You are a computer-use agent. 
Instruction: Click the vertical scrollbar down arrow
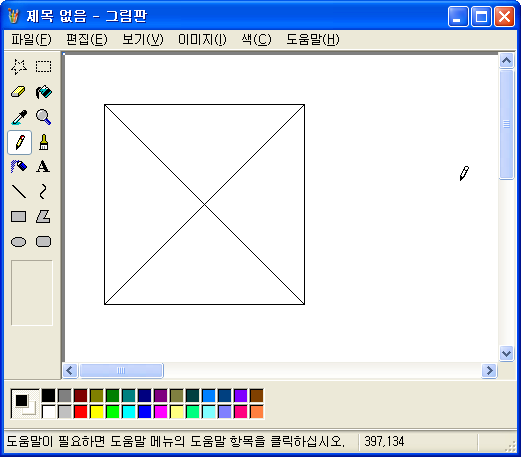[x=506, y=353]
